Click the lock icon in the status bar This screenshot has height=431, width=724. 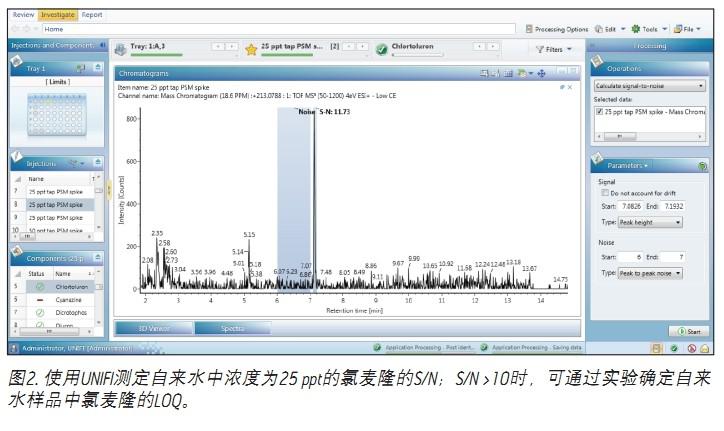point(704,348)
